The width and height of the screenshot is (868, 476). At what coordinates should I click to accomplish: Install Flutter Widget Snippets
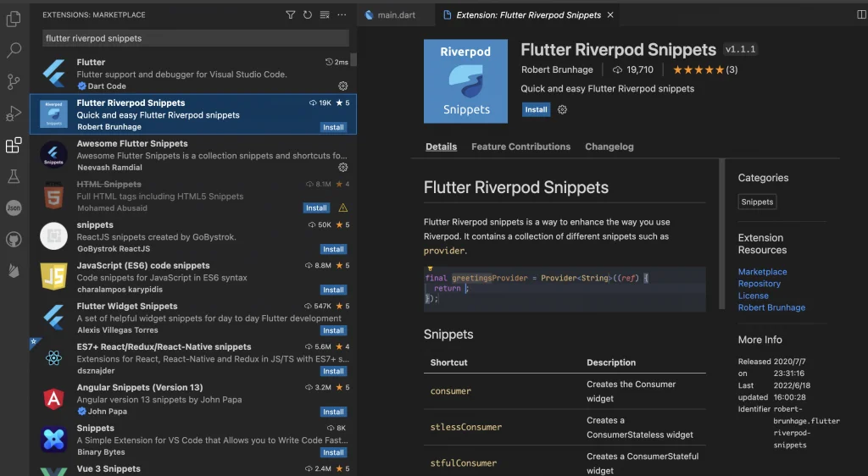coord(333,330)
